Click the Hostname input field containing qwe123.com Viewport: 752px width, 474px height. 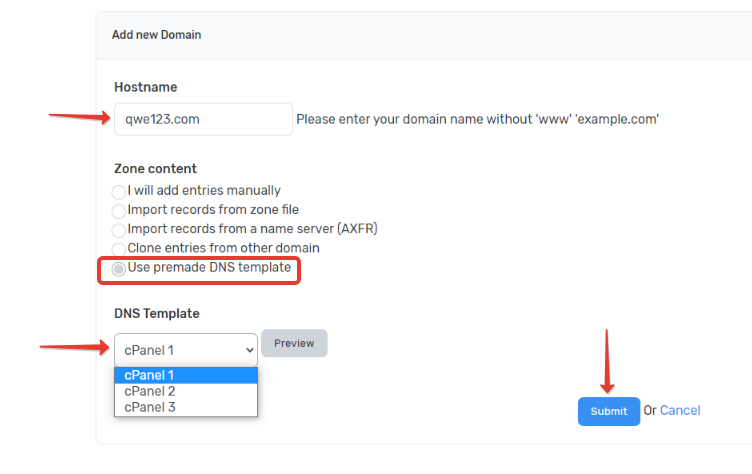[203, 119]
